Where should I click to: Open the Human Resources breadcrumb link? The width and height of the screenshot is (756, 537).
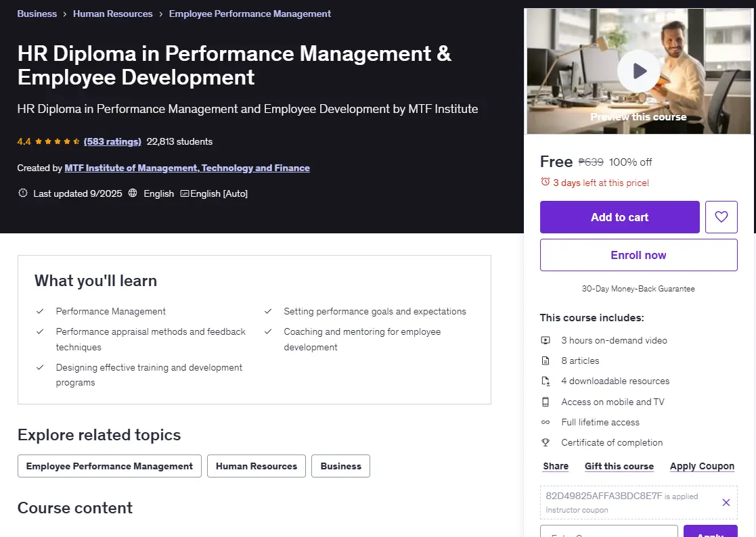[113, 14]
